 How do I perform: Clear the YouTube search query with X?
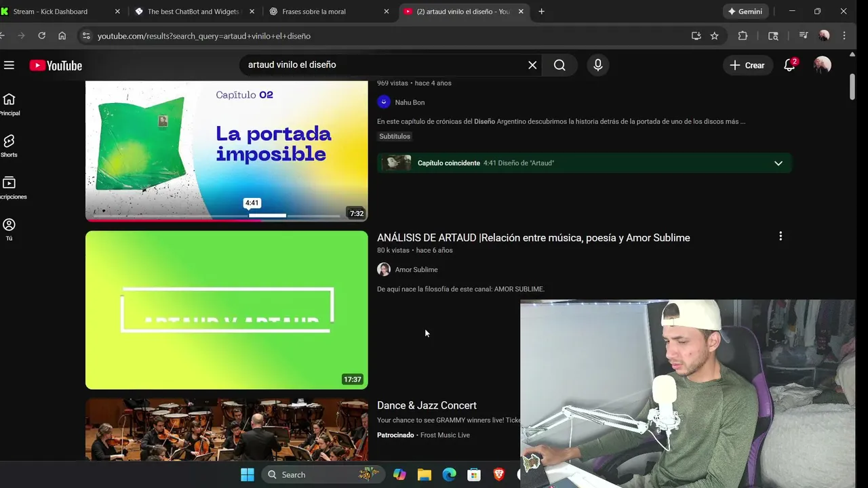(532, 65)
